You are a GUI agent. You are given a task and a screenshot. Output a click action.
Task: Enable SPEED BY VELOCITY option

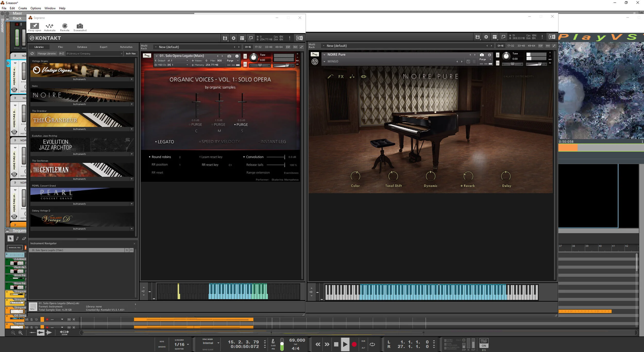(x=219, y=142)
